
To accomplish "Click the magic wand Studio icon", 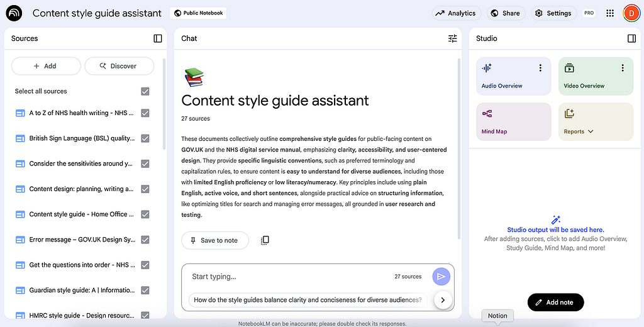I will coord(556,219).
